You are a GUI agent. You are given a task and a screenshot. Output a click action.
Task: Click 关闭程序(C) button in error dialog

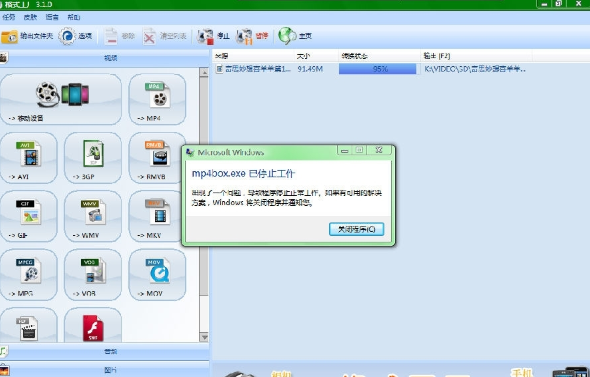356,229
